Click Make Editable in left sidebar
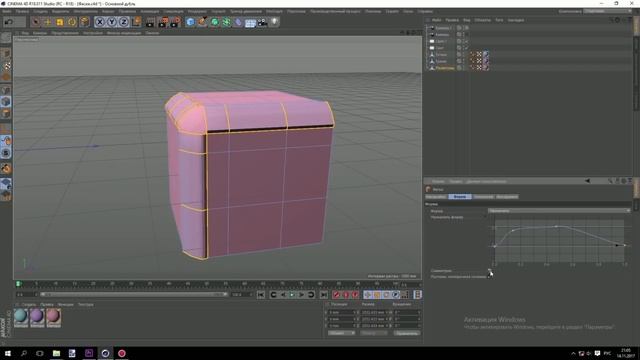This screenshot has width=640, height=360. tap(6, 38)
